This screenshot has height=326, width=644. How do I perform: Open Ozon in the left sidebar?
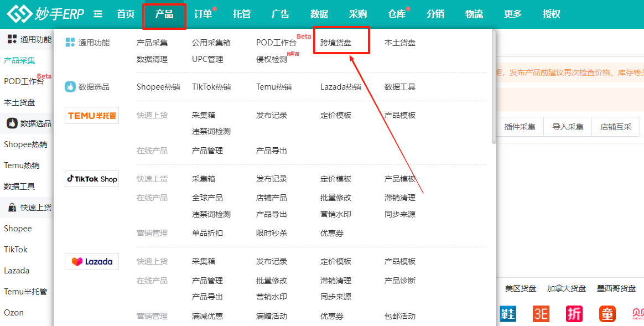(13, 312)
